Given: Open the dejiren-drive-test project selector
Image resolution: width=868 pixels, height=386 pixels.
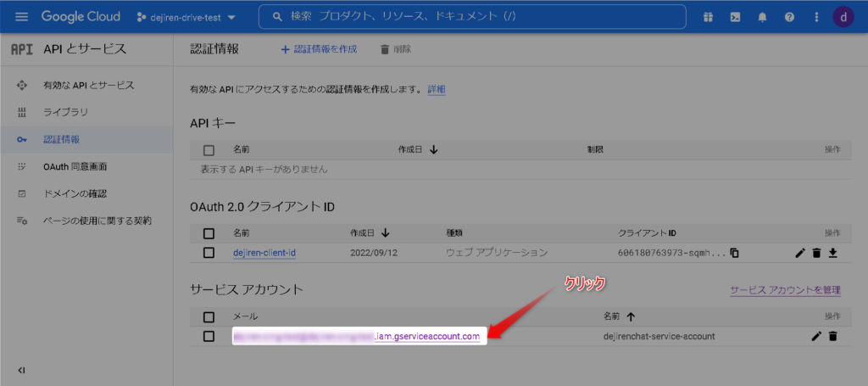Looking at the screenshot, I should coord(186,17).
